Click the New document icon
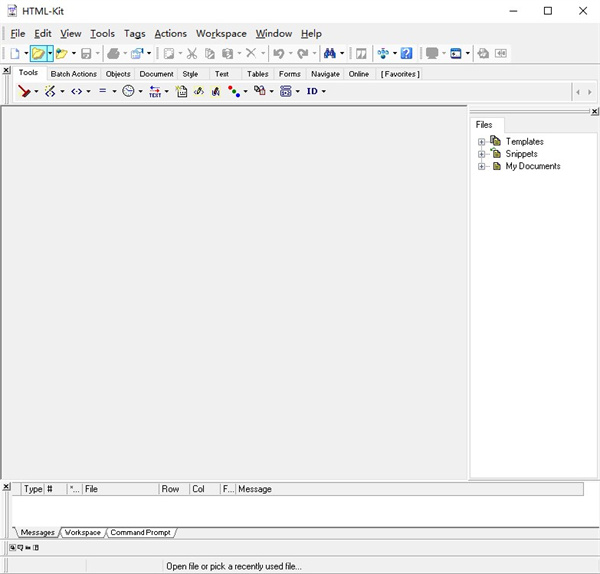Image resolution: width=600 pixels, height=574 pixels. click(14, 53)
